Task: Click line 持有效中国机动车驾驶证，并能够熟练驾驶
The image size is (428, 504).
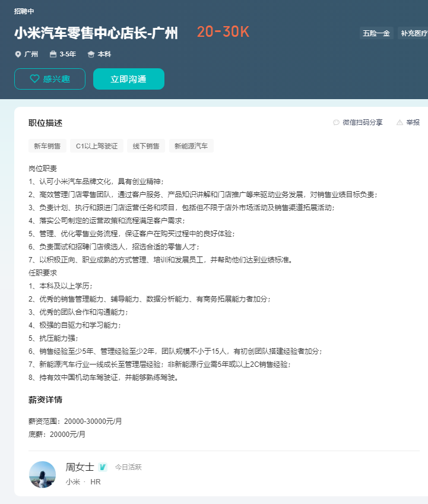Action: click(103, 378)
